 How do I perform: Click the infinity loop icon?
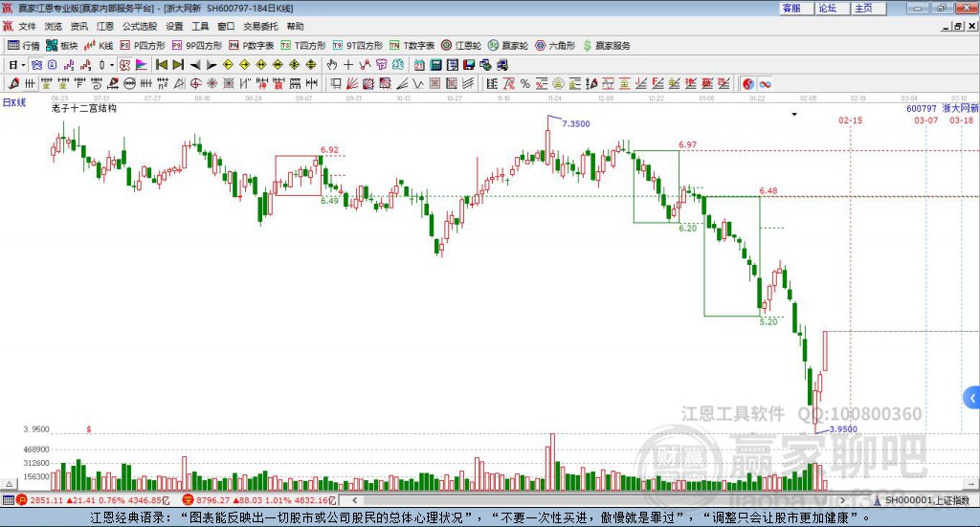[x=765, y=83]
